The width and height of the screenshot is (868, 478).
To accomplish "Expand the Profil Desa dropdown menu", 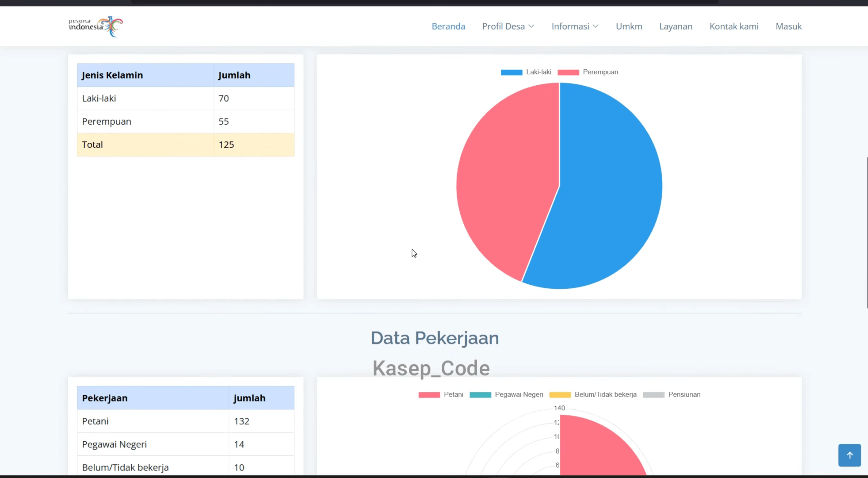I will [x=508, y=26].
